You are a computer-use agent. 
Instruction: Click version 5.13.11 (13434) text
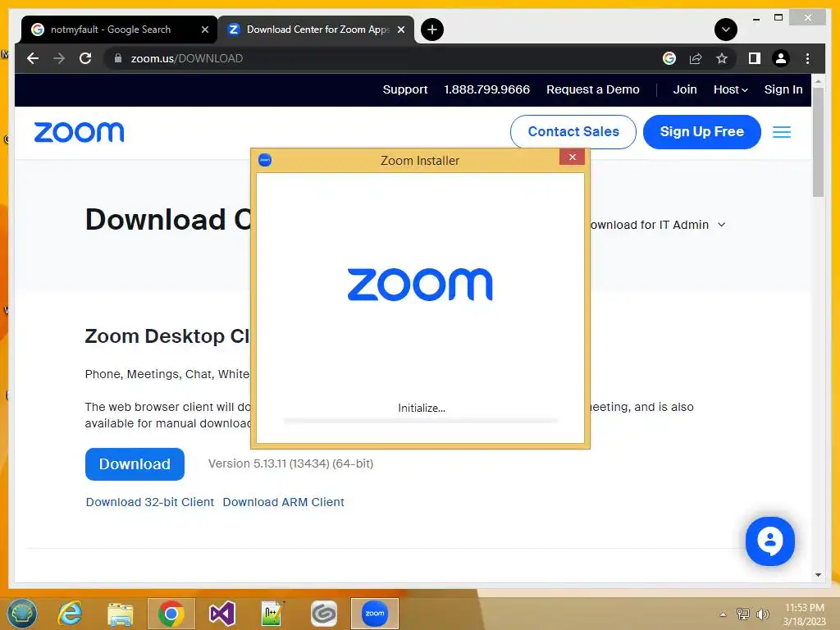pyautogui.click(x=291, y=463)
